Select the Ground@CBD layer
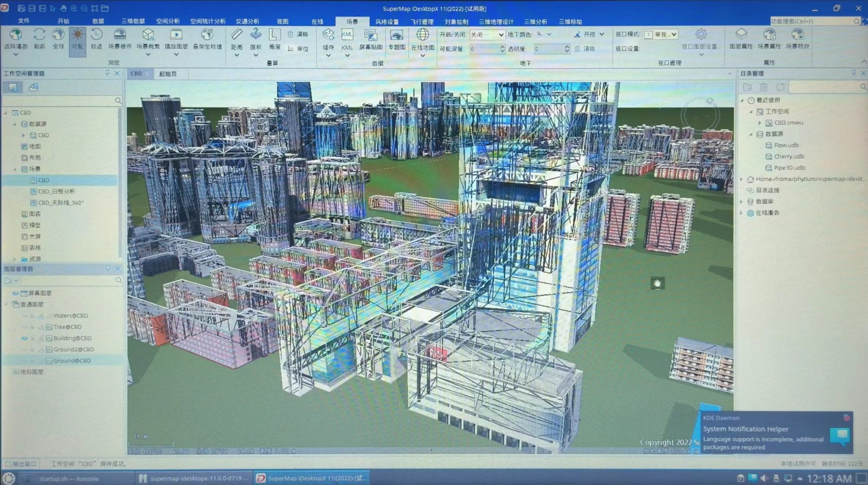Viewport: 868px width, 485px height. [x=72, y=361]
